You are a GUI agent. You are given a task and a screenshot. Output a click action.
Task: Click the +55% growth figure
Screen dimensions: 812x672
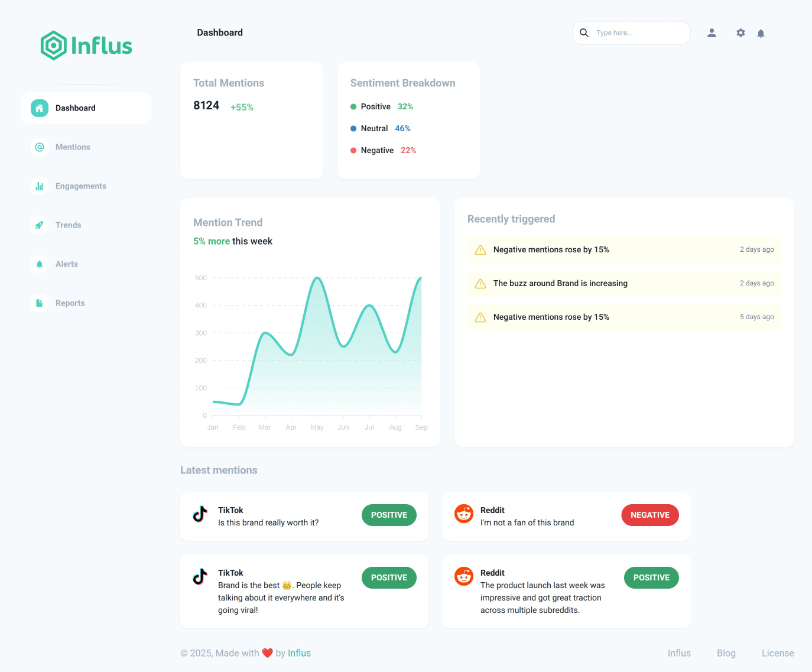242,108
